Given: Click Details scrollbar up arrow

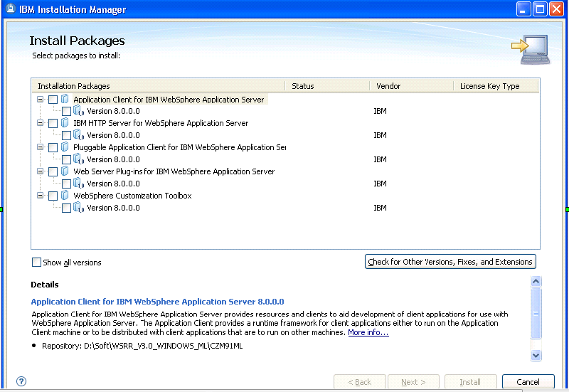Looking at the screenshot, I should pos(536,282).
